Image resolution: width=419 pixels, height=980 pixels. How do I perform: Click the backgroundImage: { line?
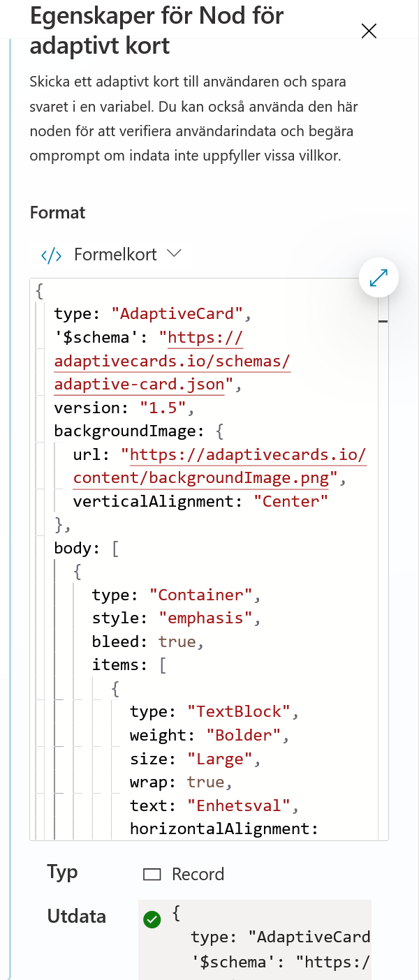pos(138,431)
